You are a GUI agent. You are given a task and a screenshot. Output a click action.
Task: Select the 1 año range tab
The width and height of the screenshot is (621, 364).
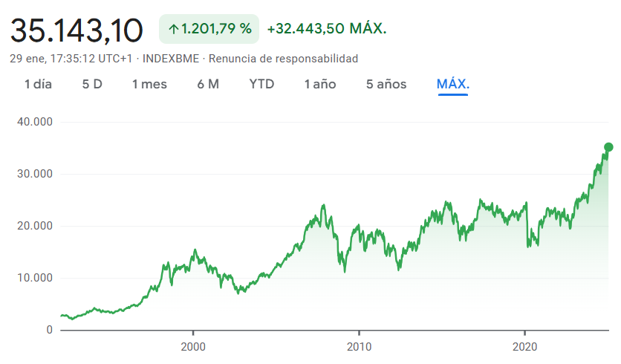click(320, 84)
